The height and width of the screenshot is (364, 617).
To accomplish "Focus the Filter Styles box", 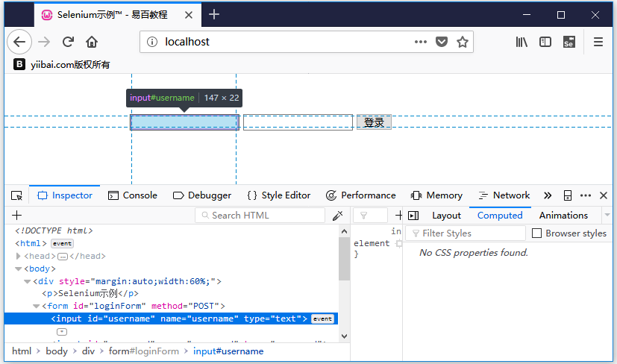I will pos(466,233).
